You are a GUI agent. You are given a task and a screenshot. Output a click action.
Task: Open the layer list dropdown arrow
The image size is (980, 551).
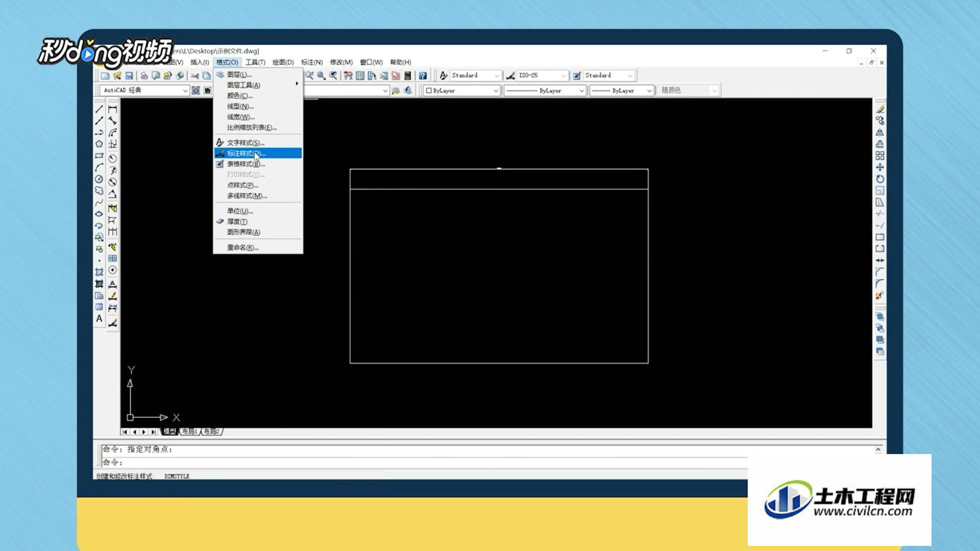[385, 91]
